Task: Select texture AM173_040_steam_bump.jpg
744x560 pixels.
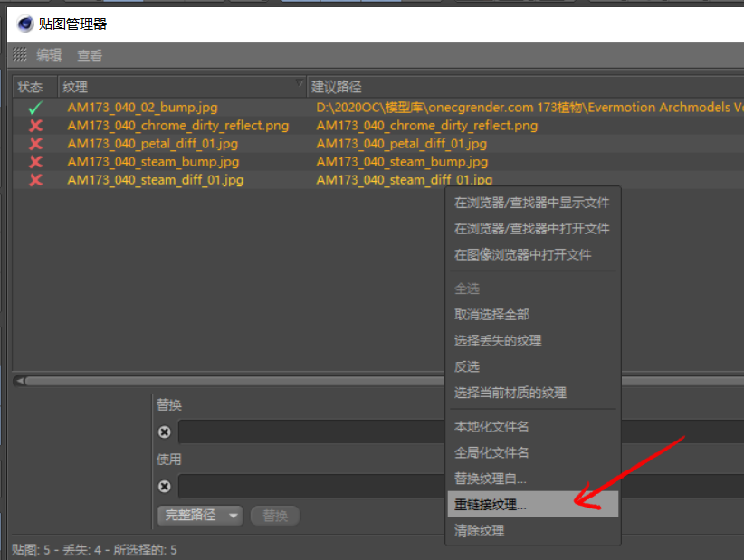Action: pyautogui.click(x=153, y=162)
